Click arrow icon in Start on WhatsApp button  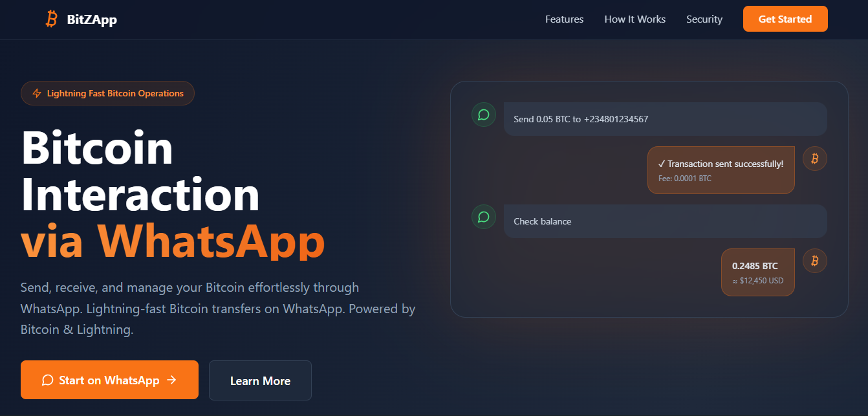[x=171, y=380]
